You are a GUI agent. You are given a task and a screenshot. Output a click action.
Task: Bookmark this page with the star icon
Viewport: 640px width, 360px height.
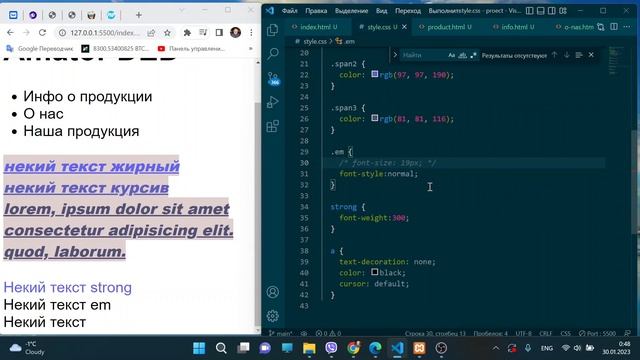(x=167, y=33)
